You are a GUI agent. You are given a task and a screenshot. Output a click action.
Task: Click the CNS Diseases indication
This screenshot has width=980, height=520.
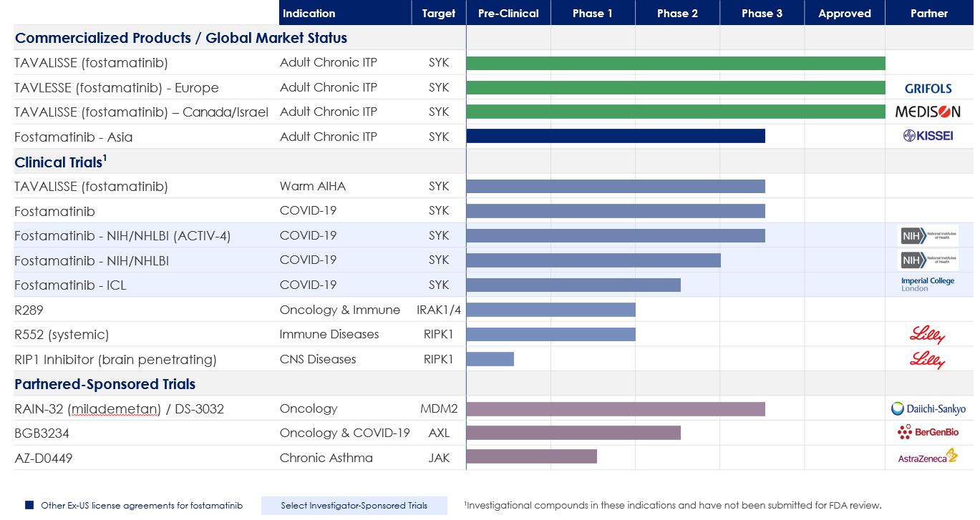click(x=318, y=359)
